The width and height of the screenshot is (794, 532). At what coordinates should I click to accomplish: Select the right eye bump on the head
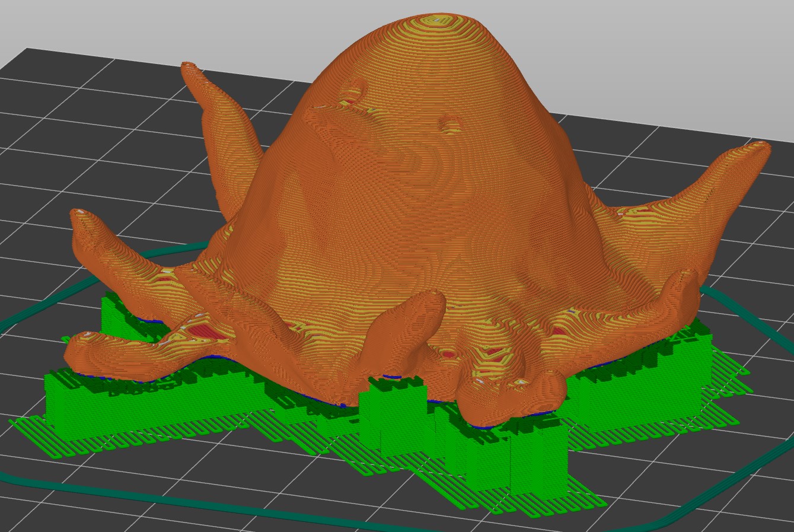[449, 123]
